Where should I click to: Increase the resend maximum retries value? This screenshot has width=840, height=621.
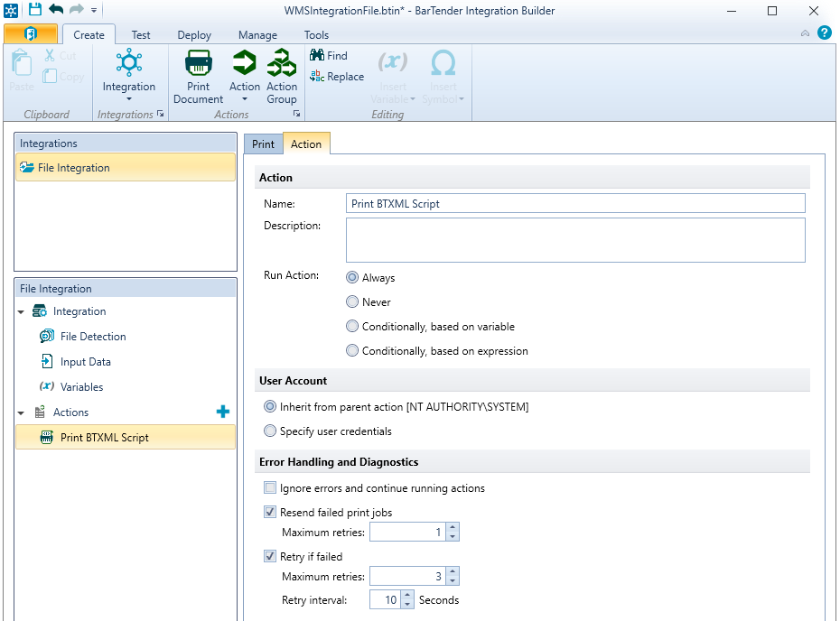pos(453,527)
